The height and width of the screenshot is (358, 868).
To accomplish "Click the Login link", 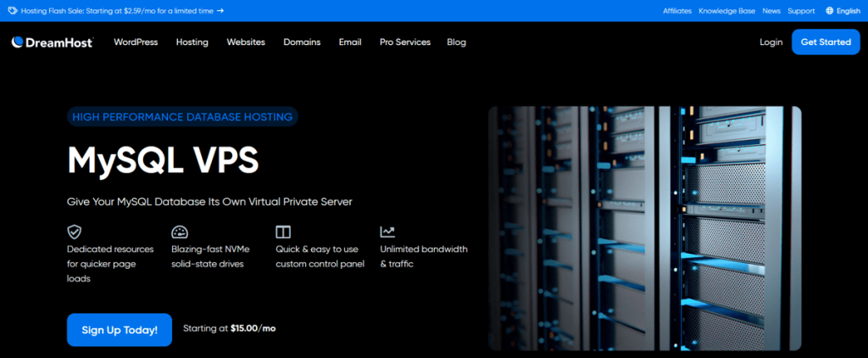I will click(771, 42).
